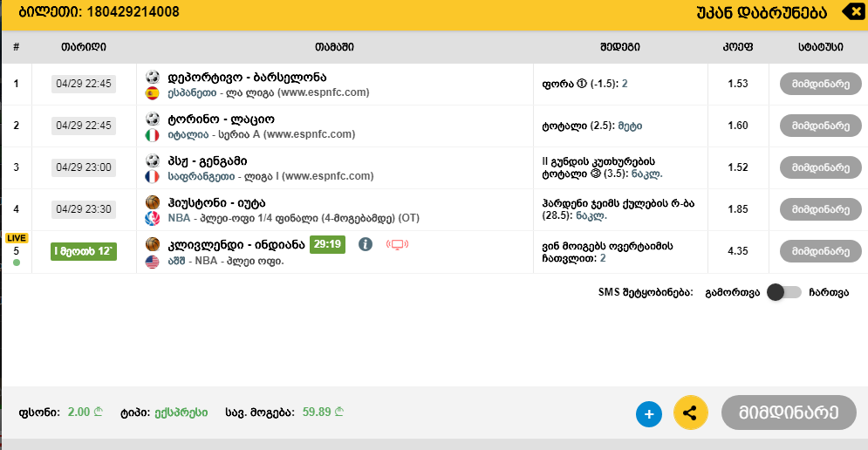868x450 pixels.
Task: Click date '04/29 22:45' in row 1
Action: click(84, 84)
